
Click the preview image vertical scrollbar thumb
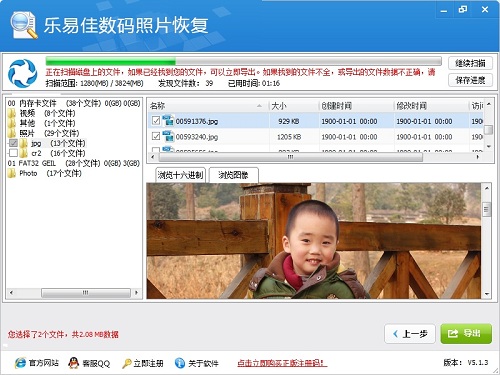point(486,210)
